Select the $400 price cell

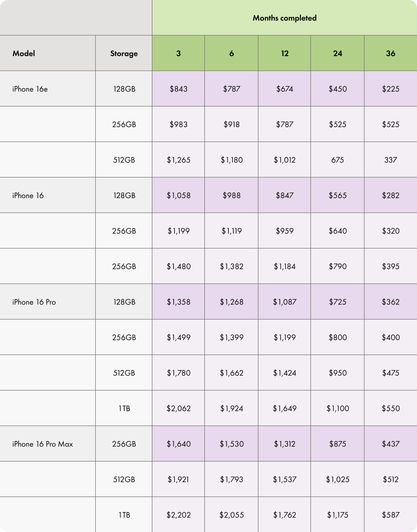point(391,337)
